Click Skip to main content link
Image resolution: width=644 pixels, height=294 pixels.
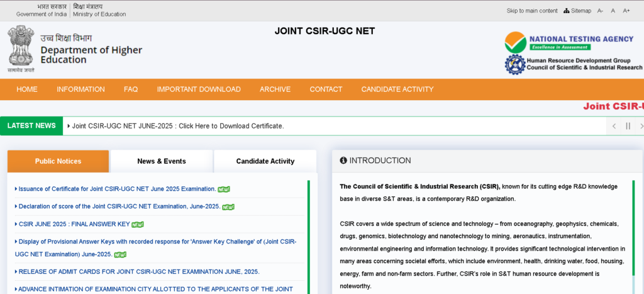(x=532, y=11)
